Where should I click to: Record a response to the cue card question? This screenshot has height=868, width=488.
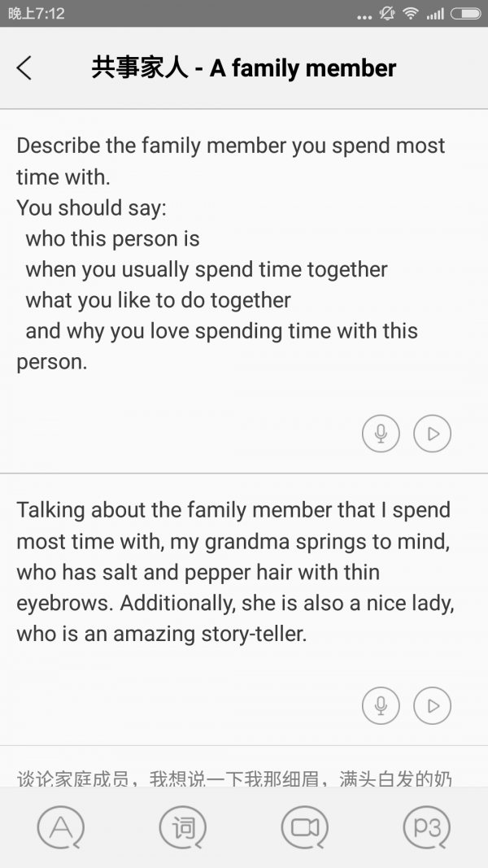[381, 434]
